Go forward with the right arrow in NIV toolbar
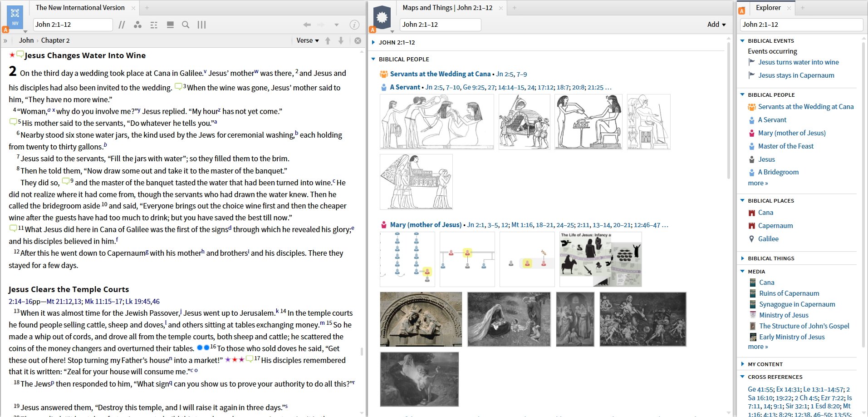 321,25
